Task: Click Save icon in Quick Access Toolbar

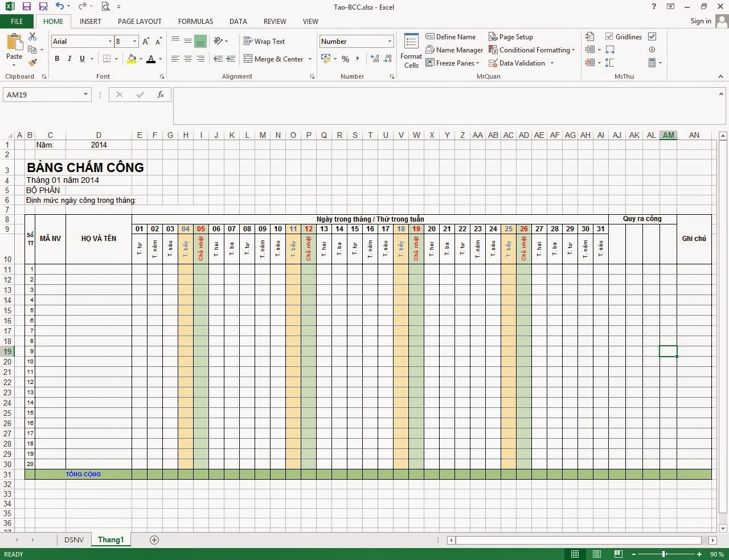Action: pos(27,7)
